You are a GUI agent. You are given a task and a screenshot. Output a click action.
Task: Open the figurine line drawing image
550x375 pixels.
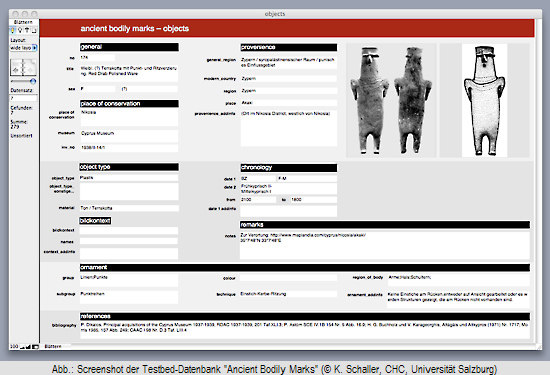point(484,100)
